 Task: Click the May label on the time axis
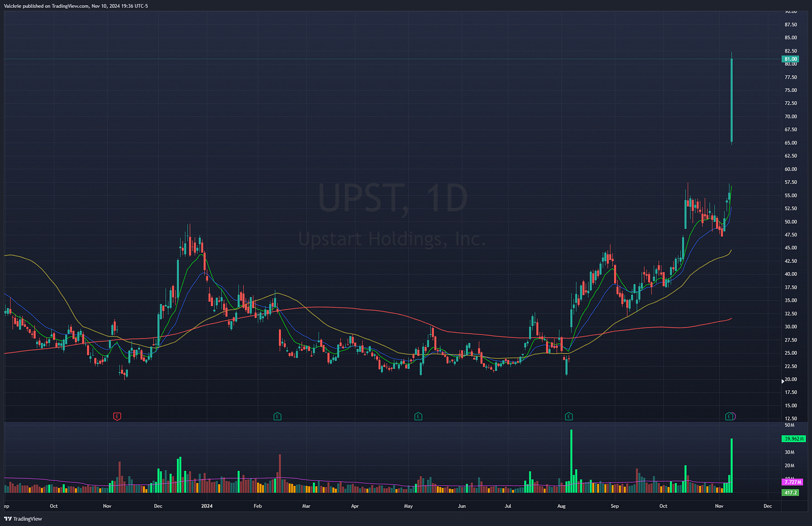click(408, 506)
